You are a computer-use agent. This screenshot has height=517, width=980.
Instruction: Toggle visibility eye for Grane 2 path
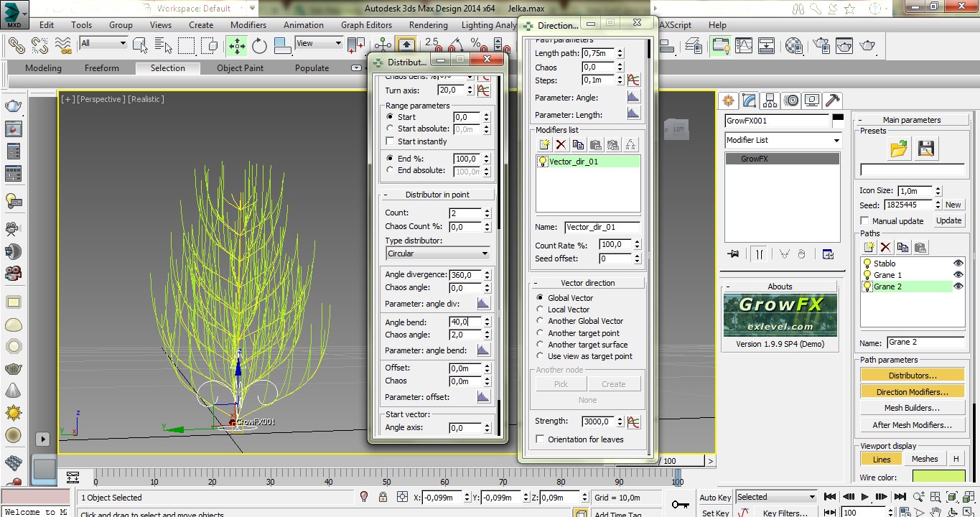coord(958,287)
